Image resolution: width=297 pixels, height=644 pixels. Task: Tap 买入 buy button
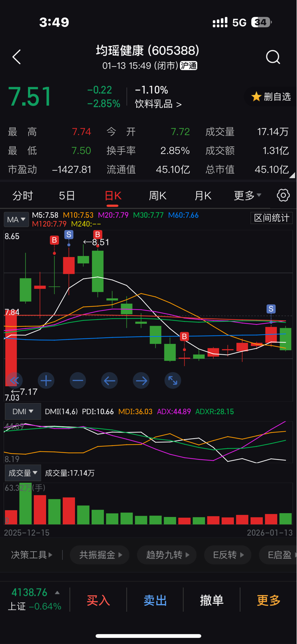point(98,600)
